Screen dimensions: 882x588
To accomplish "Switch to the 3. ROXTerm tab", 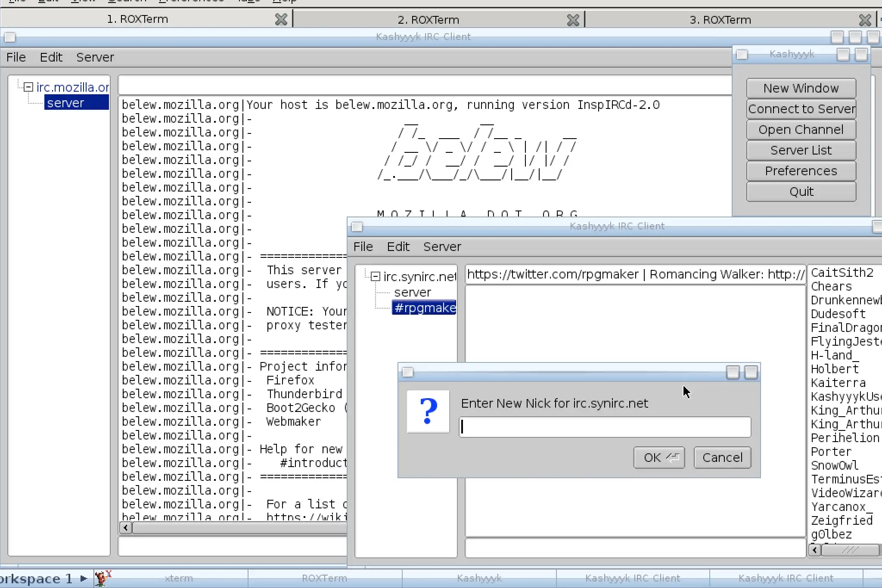I will click(x=720, y=20).
